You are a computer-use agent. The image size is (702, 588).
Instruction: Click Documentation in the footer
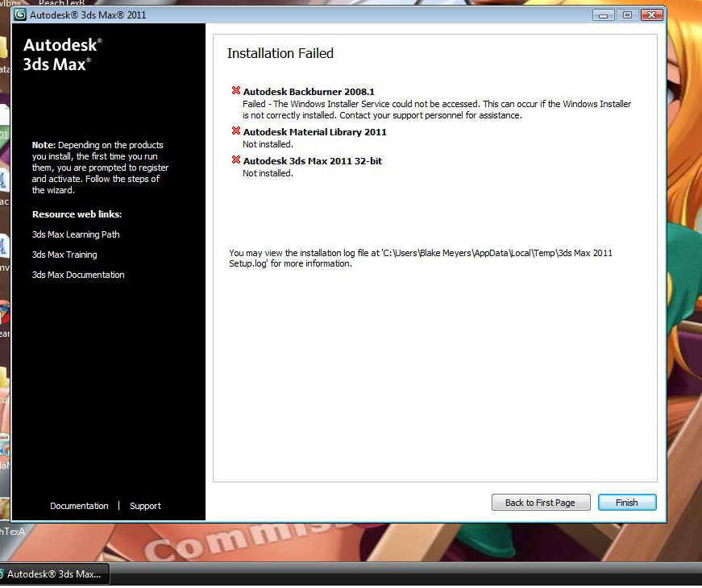coord(79,506)
